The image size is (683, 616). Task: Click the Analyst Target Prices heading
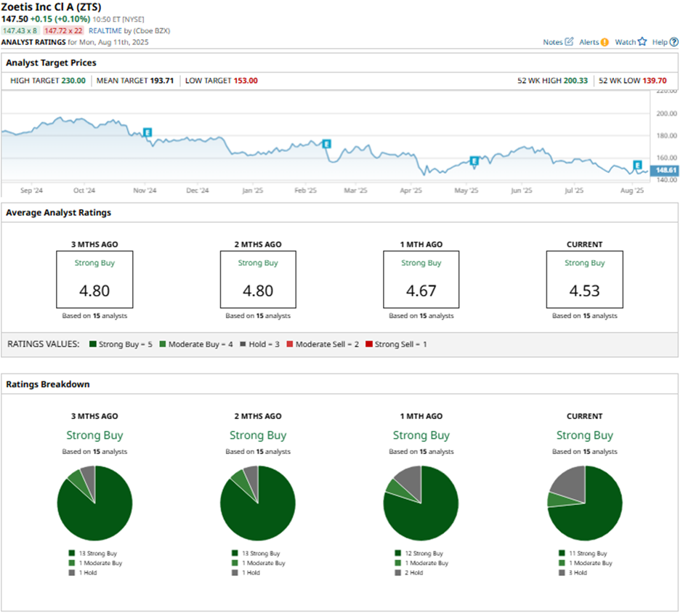(51, 62)
